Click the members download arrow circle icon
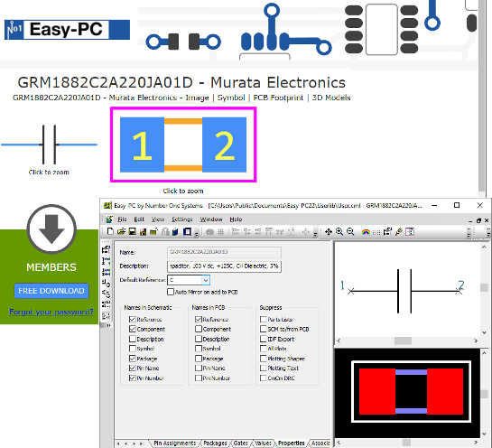492x448 pixels. coord(51,229)
